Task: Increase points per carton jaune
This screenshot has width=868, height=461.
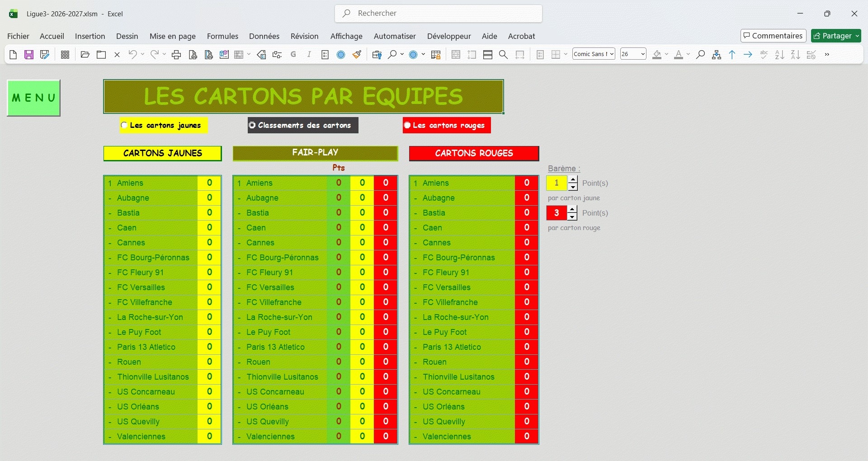Action: coord(573,179)
